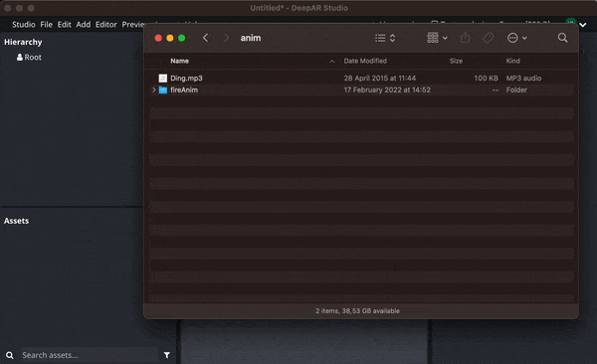Click the MP3 audio kind cell
This screenshot has width=597, height=364.
pos(523,78)
